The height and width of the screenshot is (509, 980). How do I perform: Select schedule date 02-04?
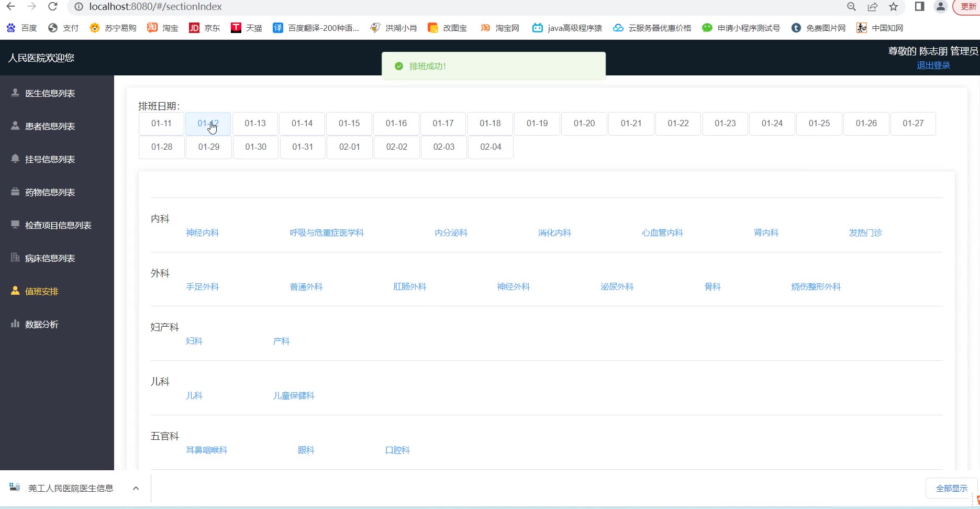(x=491, y=147)
